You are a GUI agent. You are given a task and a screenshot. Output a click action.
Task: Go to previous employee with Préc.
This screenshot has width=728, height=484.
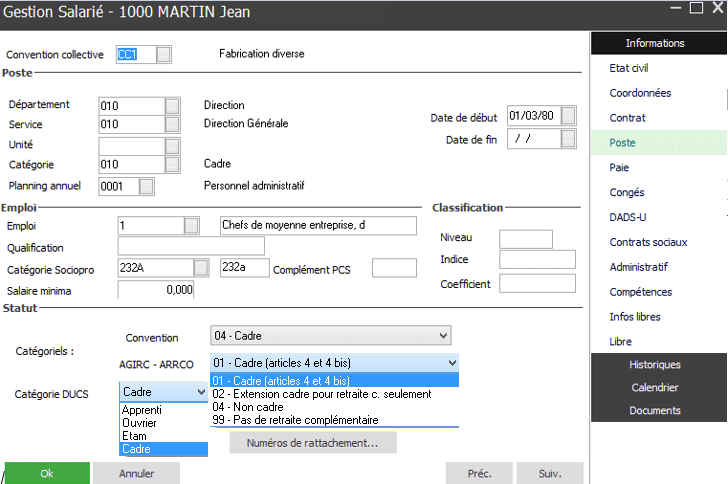click(x=479, y=473)
